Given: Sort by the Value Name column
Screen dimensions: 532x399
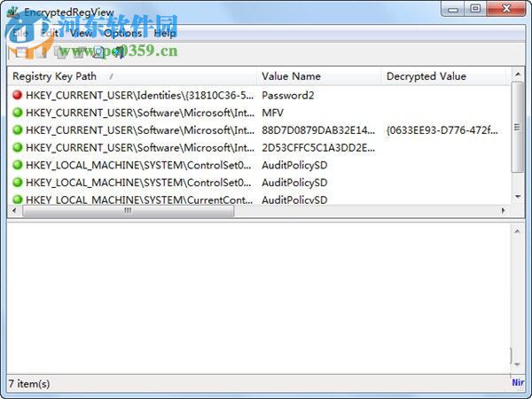Looking at the screenshot, I should [x=319, y=76].
